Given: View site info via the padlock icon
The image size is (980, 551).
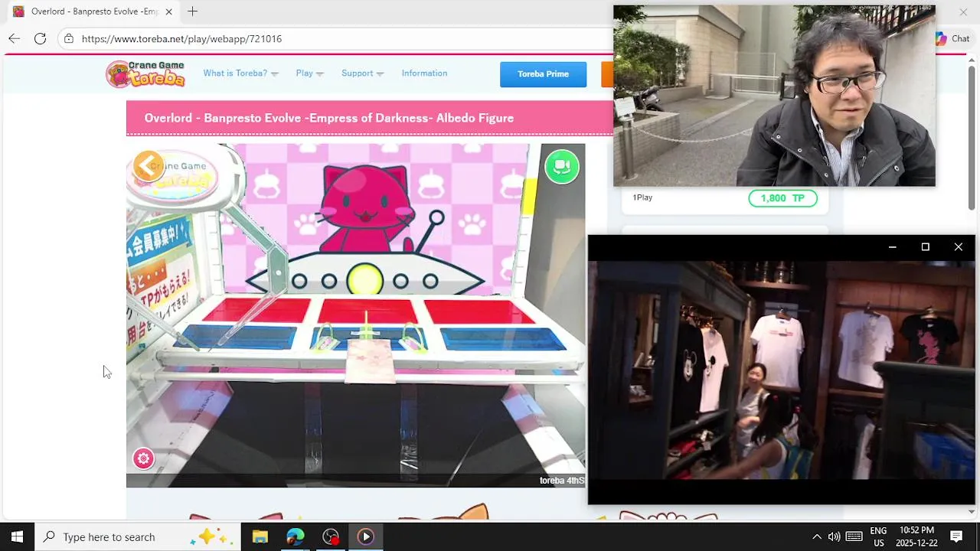Looking at the screenshot, I should pyautogui.click(x=69, y=38).
